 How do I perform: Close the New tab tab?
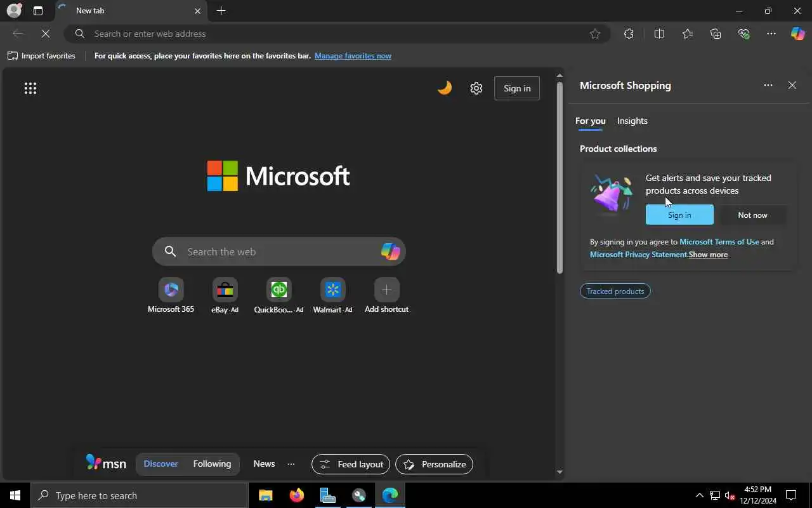point(197,11)
